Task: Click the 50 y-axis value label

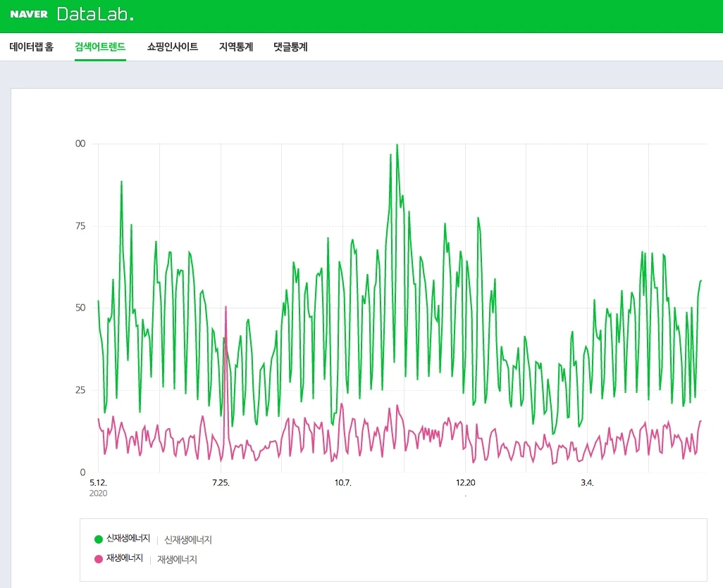Action: pyautogui.click(x=80, y=308)
